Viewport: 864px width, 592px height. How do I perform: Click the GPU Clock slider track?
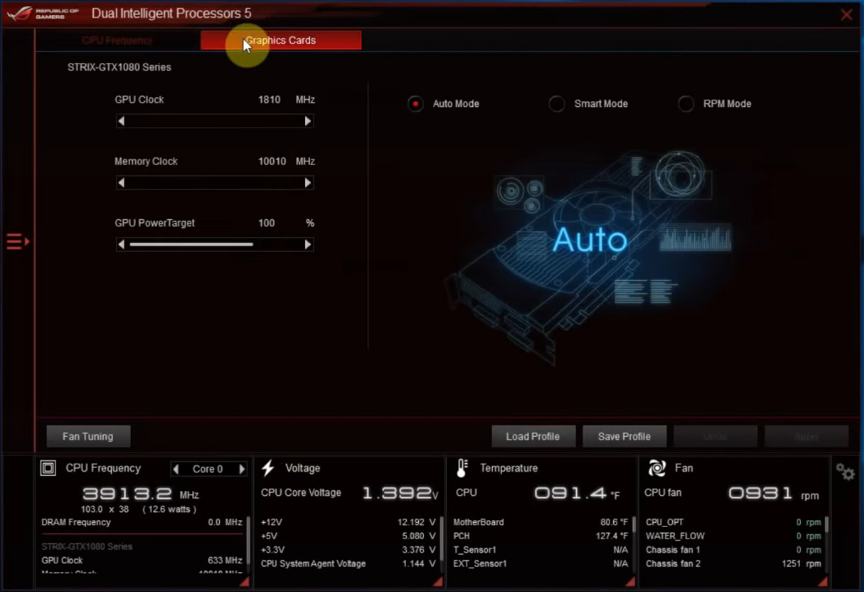click(215, 121)
